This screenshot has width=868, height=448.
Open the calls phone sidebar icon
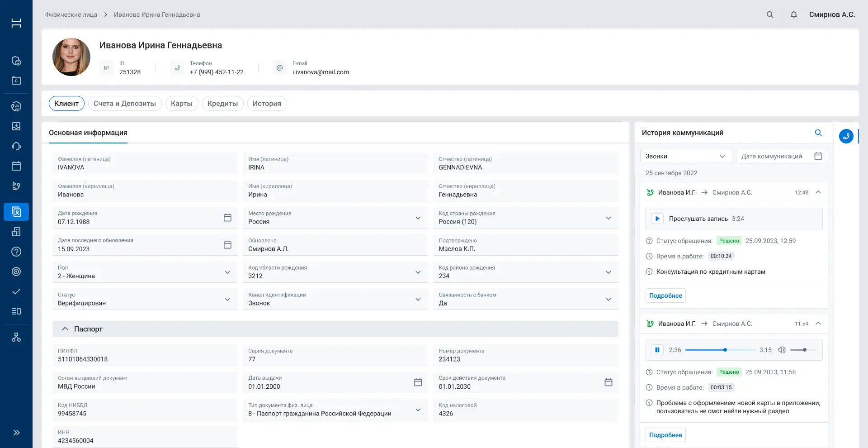tap(16, 186)
